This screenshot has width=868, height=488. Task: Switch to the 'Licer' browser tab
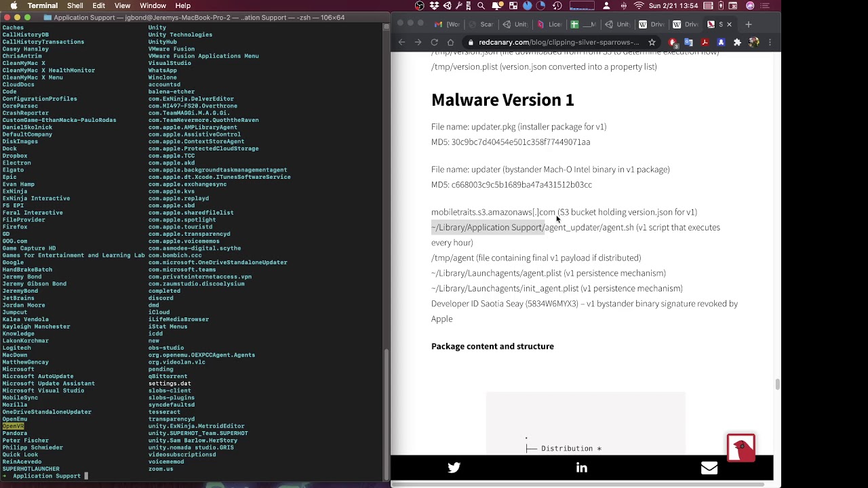tap(549, 24)
